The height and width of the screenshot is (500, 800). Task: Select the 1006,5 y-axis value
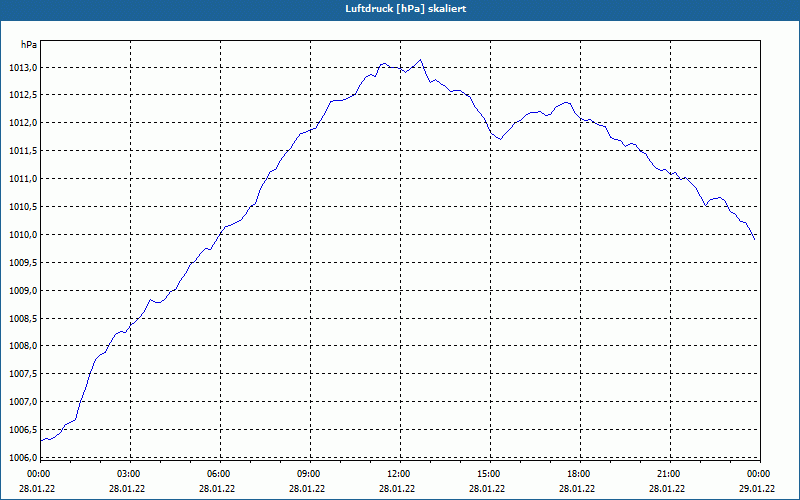pyautogui.click(x=23, y=430)
